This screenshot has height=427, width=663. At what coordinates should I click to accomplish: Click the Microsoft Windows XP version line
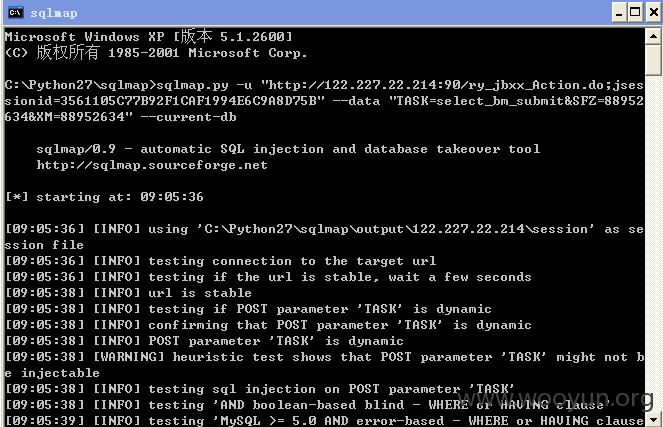point(148,37)
